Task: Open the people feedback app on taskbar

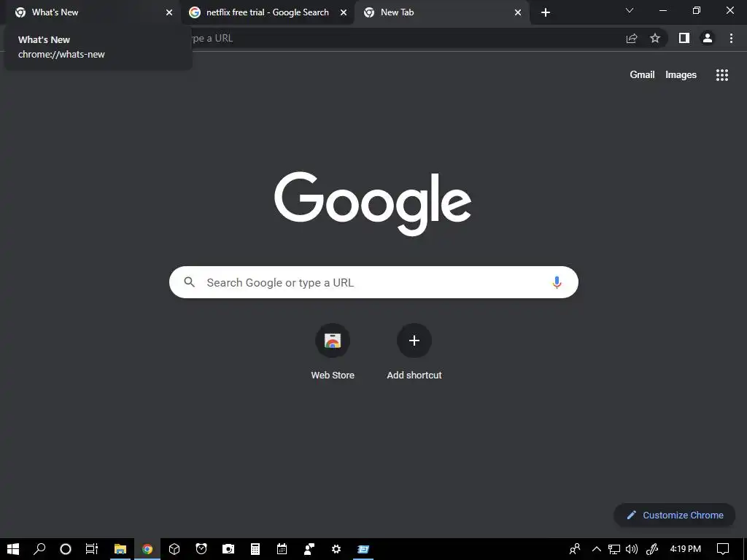Action: point(309,549)
